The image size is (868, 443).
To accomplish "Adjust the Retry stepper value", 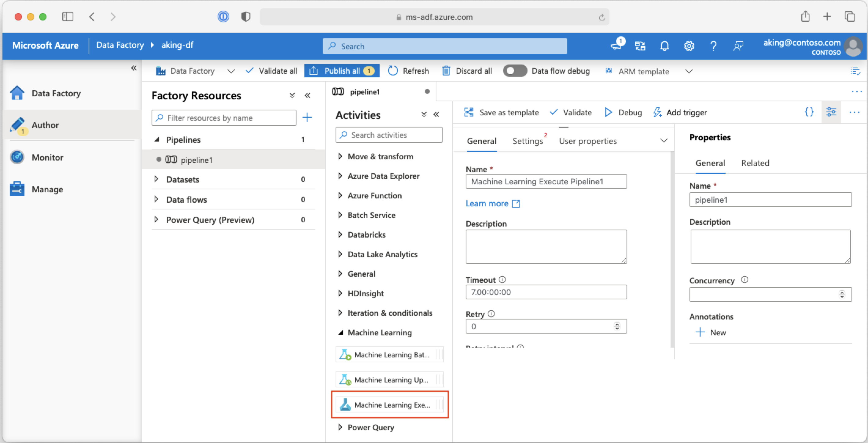I will click(617, 326).
